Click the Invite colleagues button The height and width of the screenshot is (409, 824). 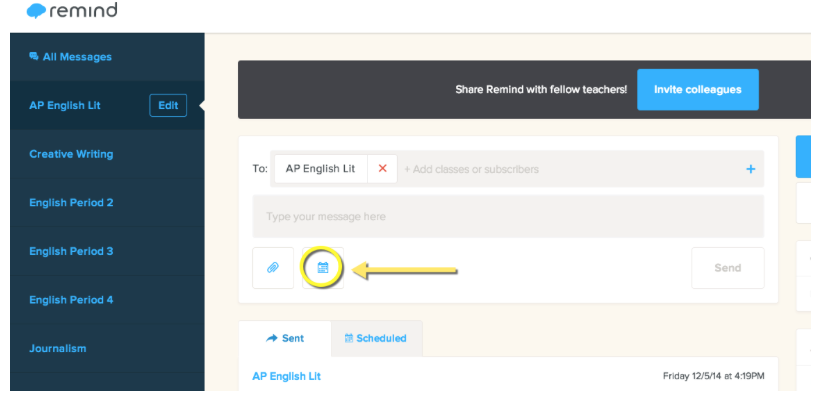pyautogui.click(x=698, y=89)
